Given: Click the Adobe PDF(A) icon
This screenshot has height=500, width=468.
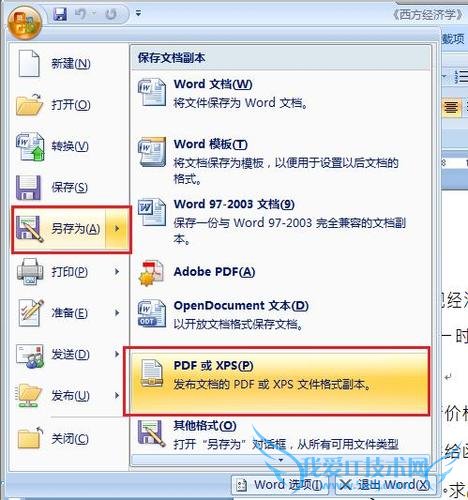Looking at the screenshot, I should tap(152, 273).
